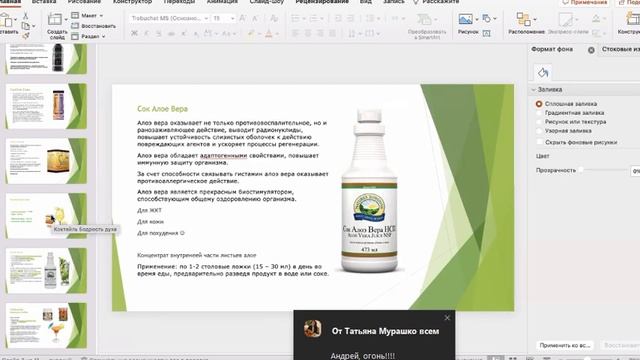Click the aloe vera bottle image on slide
The image size is (640, 360).
tap(369, 191)
